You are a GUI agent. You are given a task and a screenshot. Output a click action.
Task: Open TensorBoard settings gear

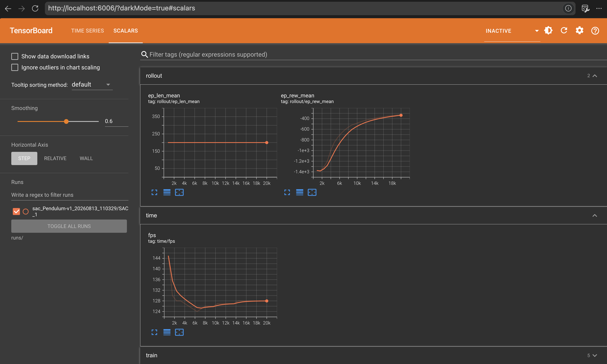[x=579, y=31]
